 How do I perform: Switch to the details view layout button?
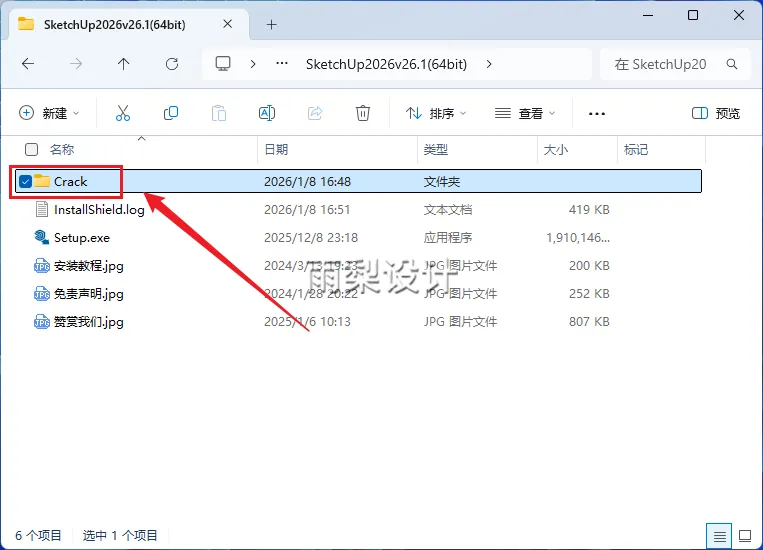719,536
